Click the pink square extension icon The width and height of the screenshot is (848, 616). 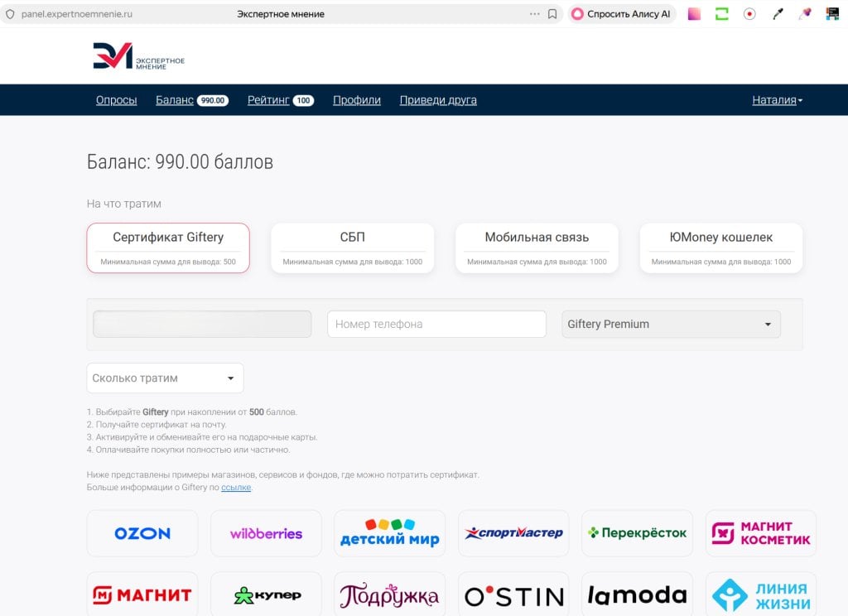(694, 14)
